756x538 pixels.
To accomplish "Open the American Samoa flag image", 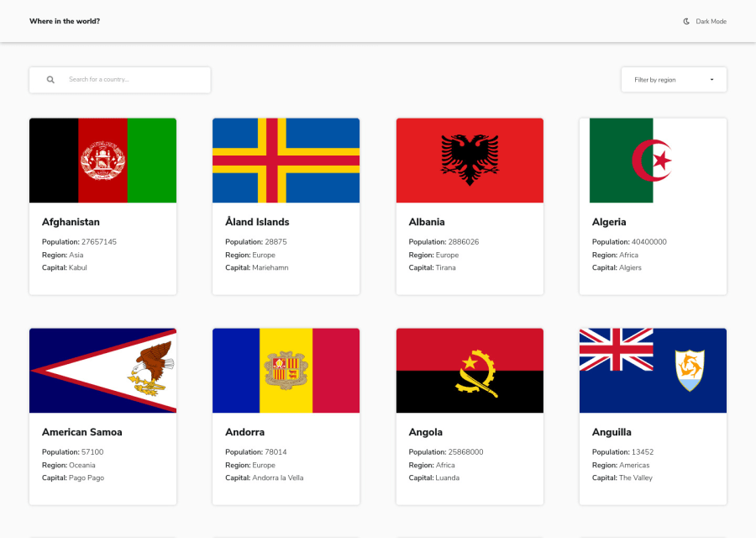I will (102, 371).
